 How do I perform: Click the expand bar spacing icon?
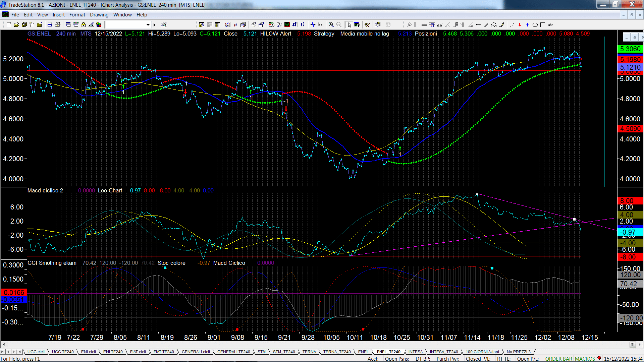coord(321,25)
